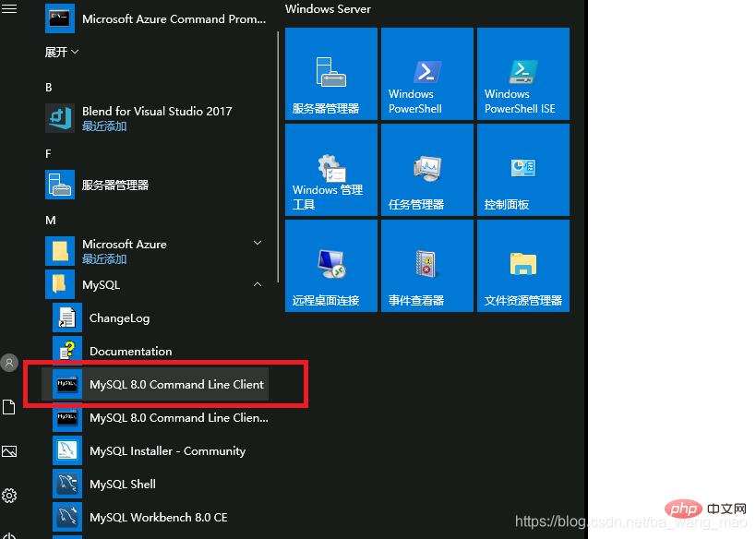Click the Microsoft Azure folder icon

coord(60,251)
